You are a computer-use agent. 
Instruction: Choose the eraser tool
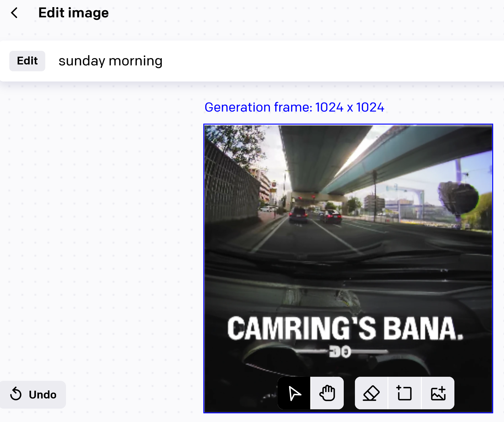(371, 393)
